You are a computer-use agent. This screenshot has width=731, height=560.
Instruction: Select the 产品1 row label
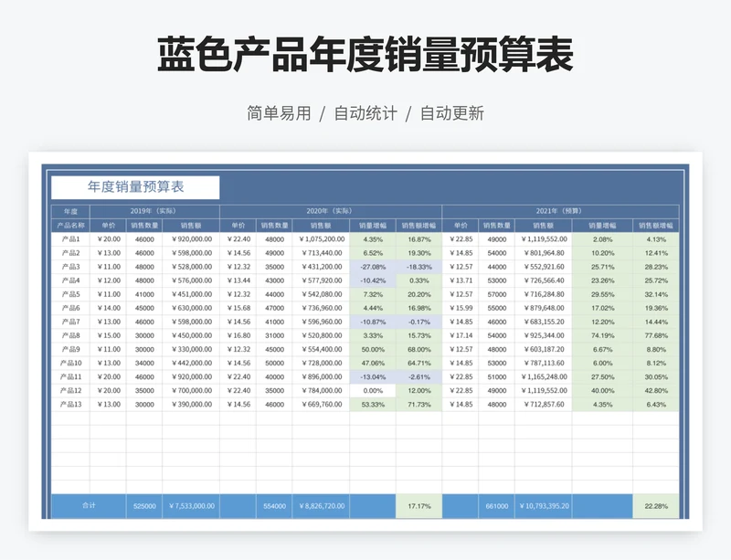[70, 239]
